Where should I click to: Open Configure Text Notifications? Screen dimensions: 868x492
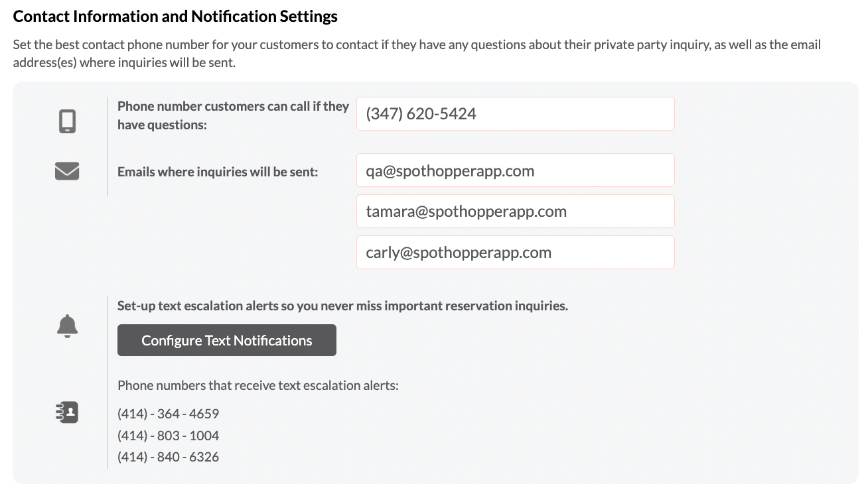[x=227, y=340]
